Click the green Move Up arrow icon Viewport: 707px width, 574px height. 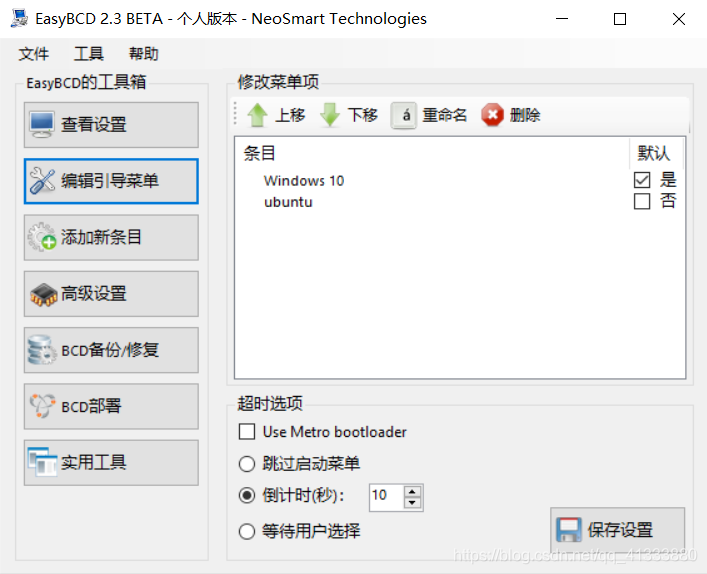coord(257,115)
